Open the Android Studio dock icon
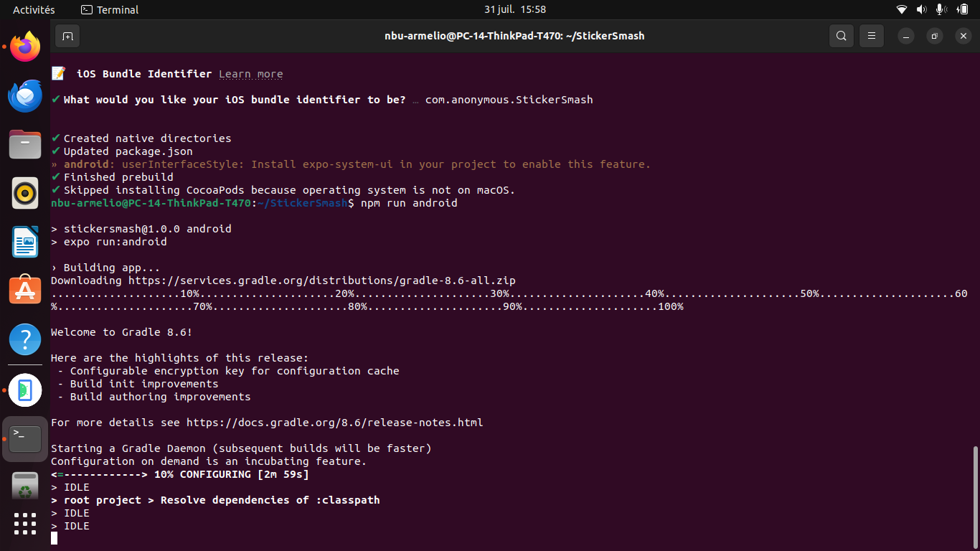This screenshot has width=980, height=551. pos(25,390)
